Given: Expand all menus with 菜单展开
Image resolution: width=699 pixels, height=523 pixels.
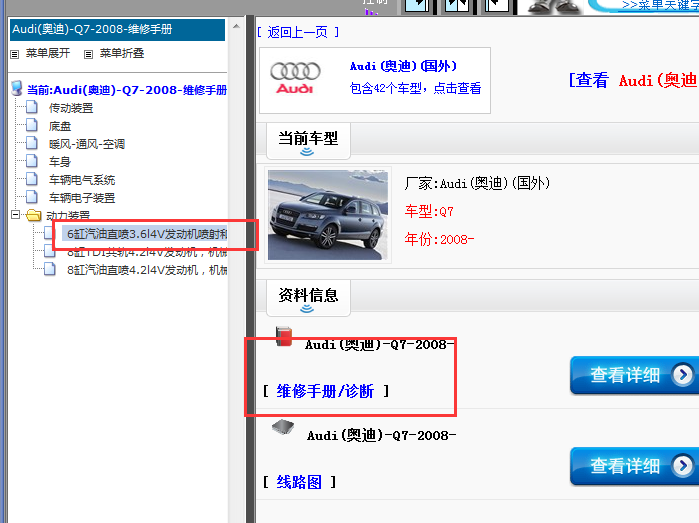Looking at the screenshot, I should 48,54.
